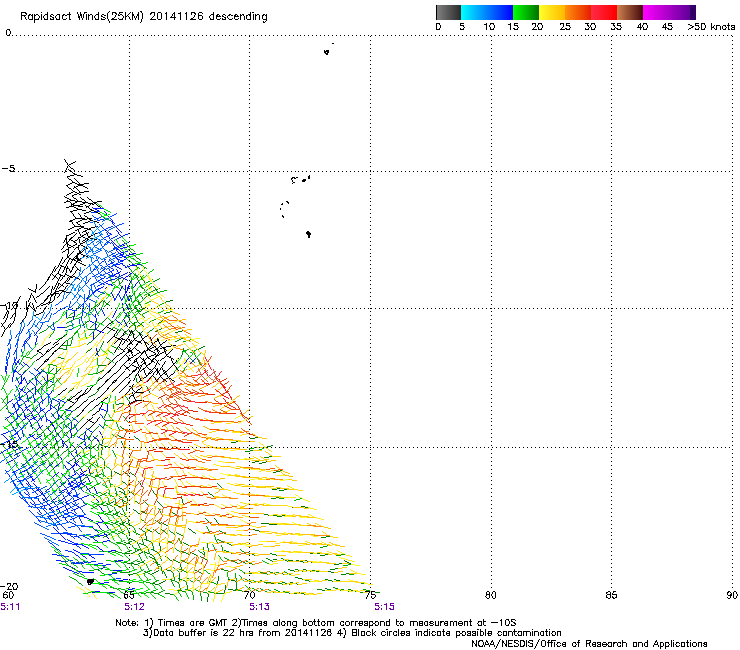
Task: Click the red 30-35 knots legend band
Action: click(604, 12)
